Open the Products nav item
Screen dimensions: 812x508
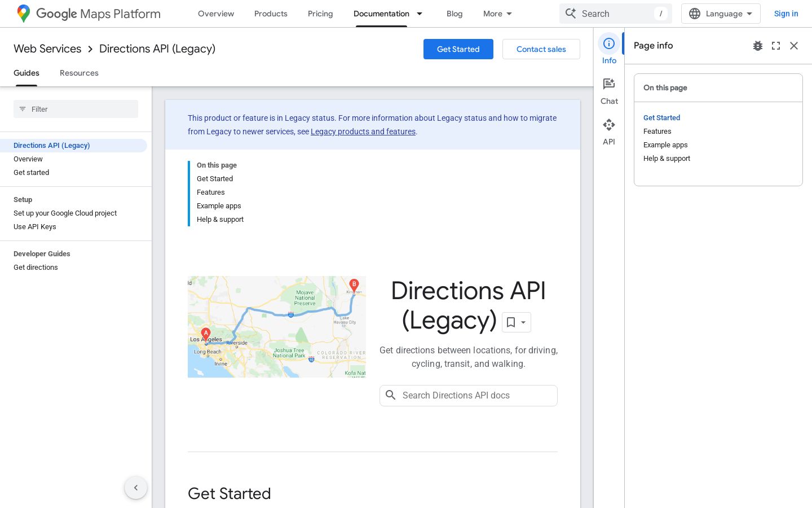pos(271,14)
